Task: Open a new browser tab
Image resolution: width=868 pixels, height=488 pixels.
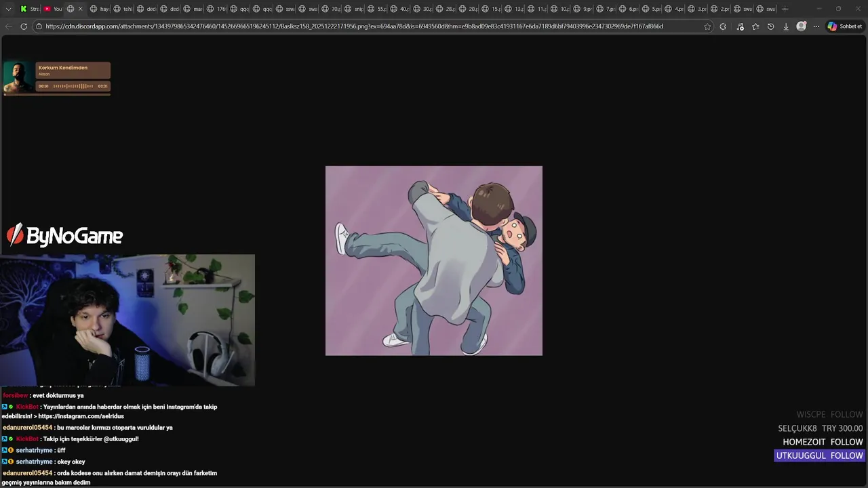Action: click(x=785, y=9)
